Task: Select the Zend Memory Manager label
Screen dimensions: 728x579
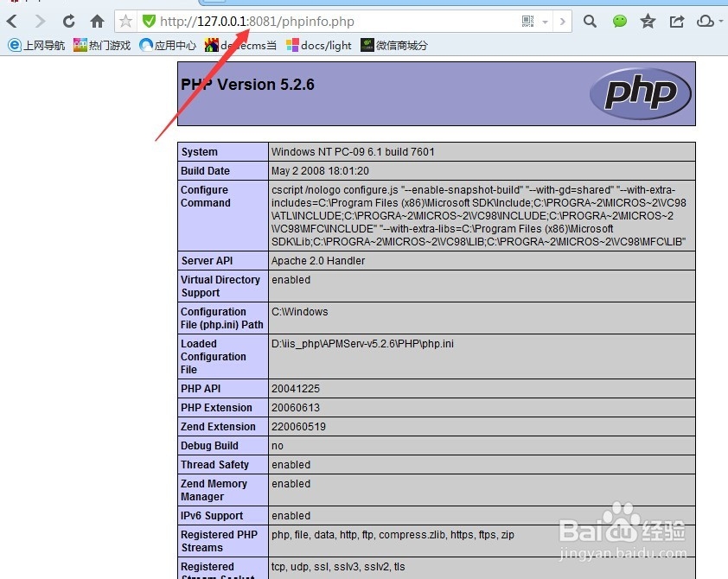Action: [214, 490]
